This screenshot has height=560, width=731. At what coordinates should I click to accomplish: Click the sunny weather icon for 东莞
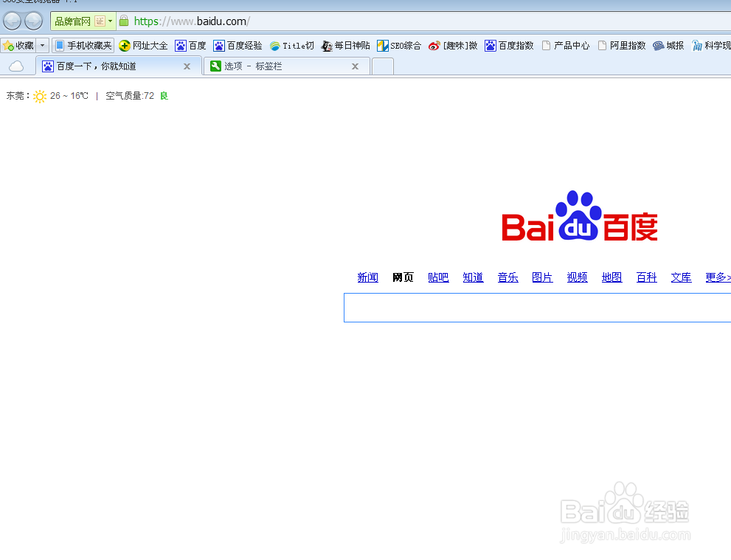click(x=40, y=96)
